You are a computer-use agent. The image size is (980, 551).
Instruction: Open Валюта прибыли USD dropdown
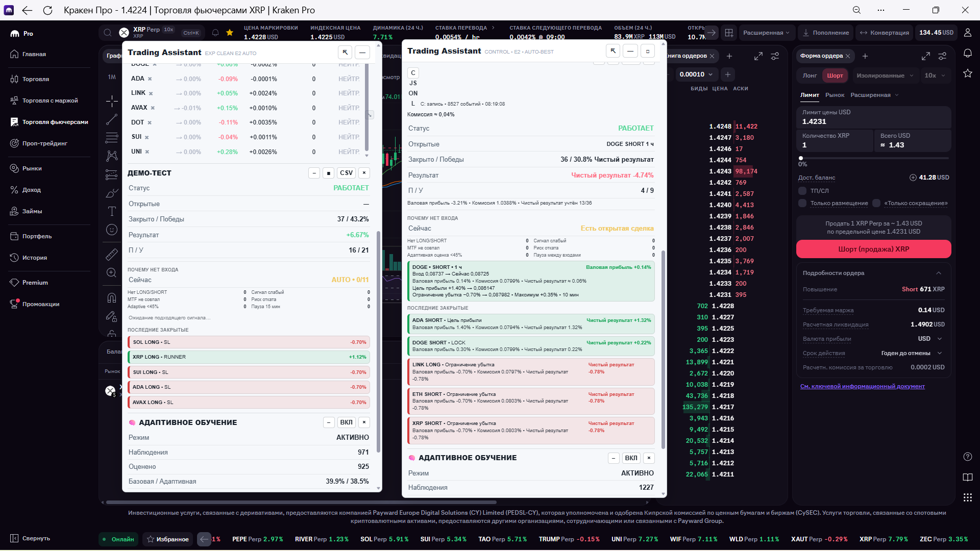pyautogui.click(x=930, y=339)
